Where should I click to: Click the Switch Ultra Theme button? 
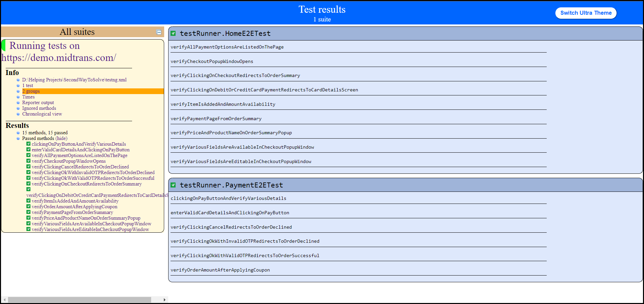tap(586, 13)
